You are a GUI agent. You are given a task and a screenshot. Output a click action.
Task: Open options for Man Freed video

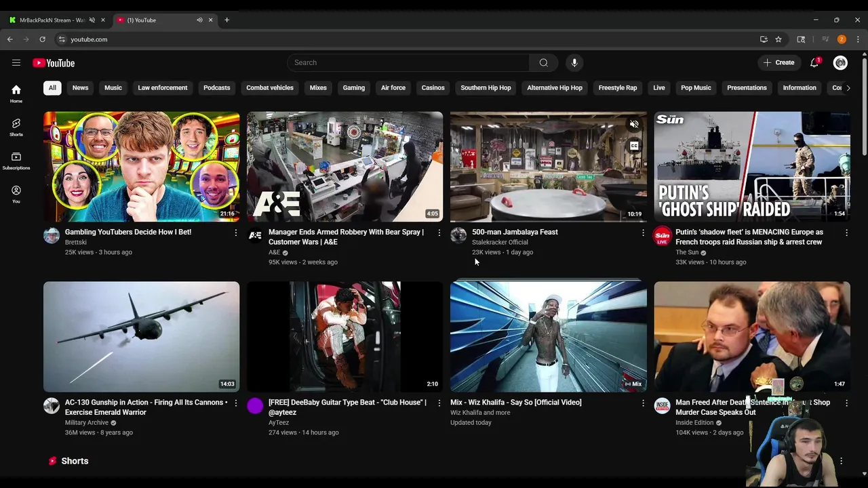pyautogui.click(x=846, y=403)
